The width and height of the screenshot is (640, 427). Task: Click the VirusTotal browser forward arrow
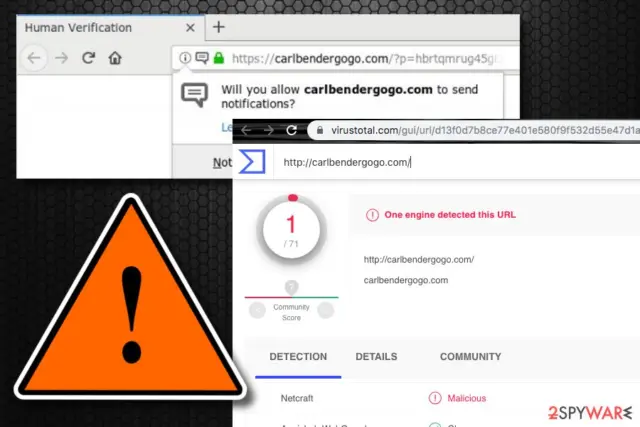(x=269, y=130)
